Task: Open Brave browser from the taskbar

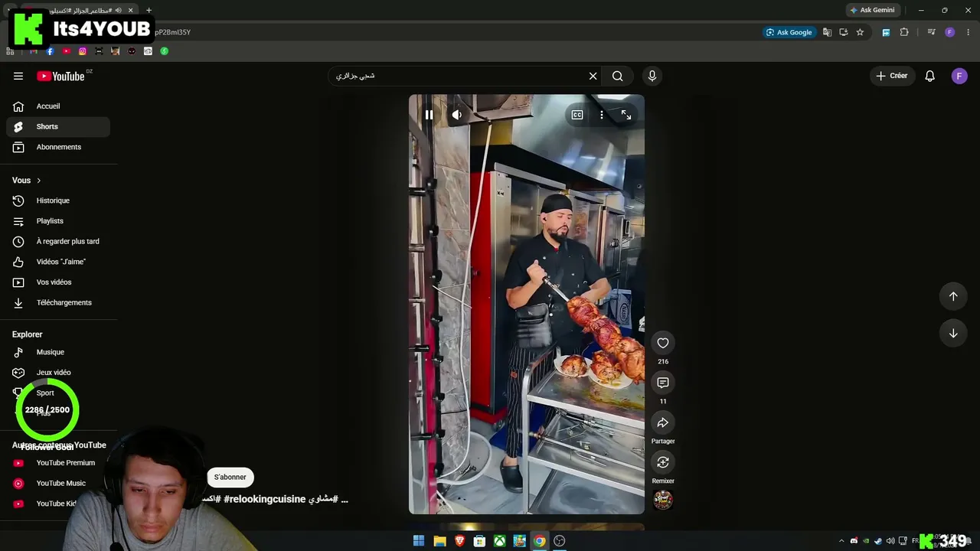Action: [459, 541]
